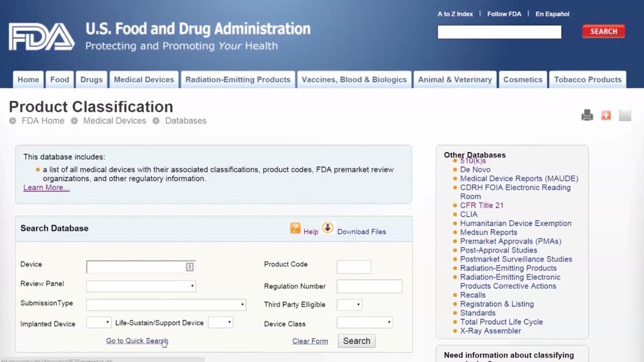644x362 pixels.
Task: Click the Help link
Action: 311,232
